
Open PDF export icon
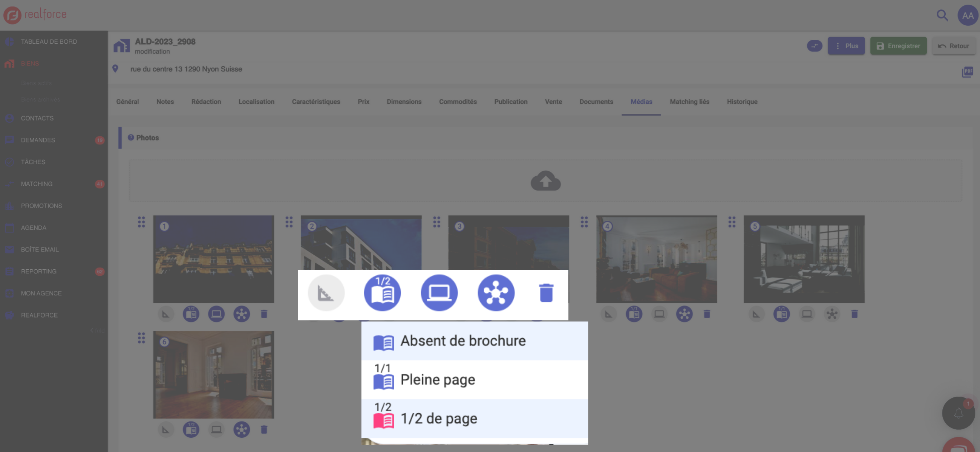click(x=967, y=72)
